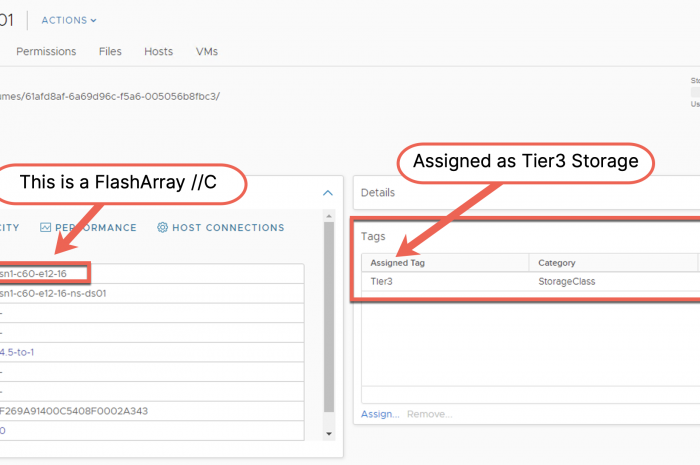Select the Tier3 tag row
Image resolution: width=700 pixels, height=465 pixels.
[382, 282]
